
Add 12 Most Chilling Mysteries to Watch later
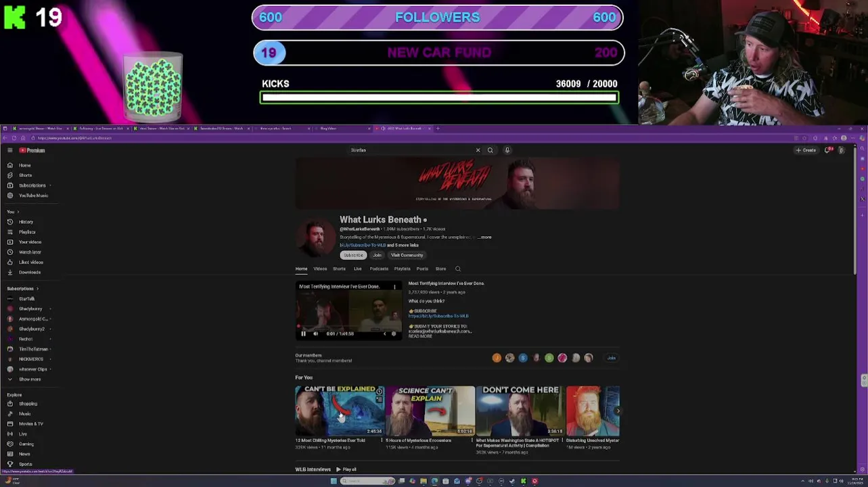click(380, 392)
